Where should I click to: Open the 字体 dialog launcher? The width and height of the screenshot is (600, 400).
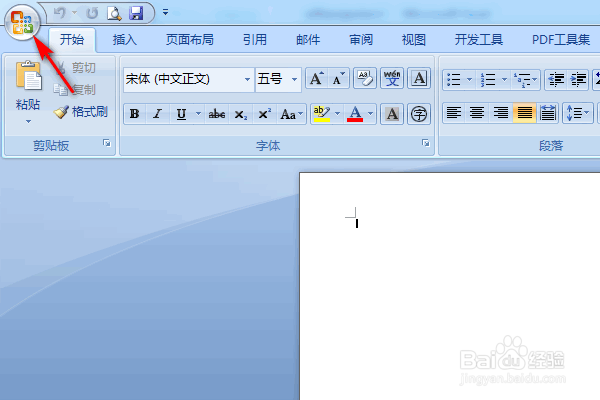(426, 143)
